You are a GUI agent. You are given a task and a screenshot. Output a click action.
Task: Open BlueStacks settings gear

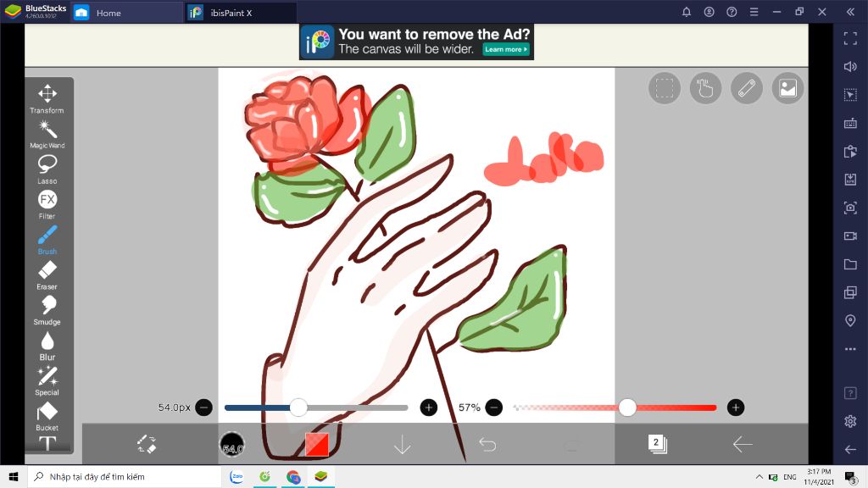pos(850,422)
